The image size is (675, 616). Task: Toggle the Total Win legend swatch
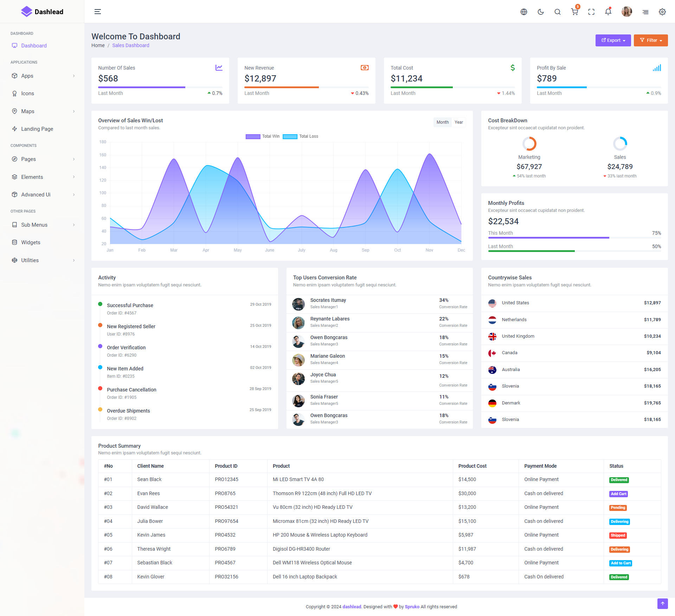[253, 137]
